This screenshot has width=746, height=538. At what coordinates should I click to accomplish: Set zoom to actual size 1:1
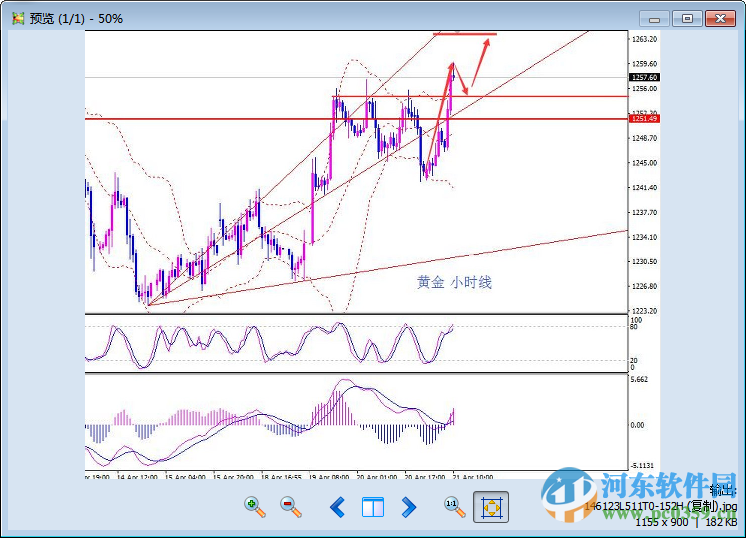click(454, 507)
